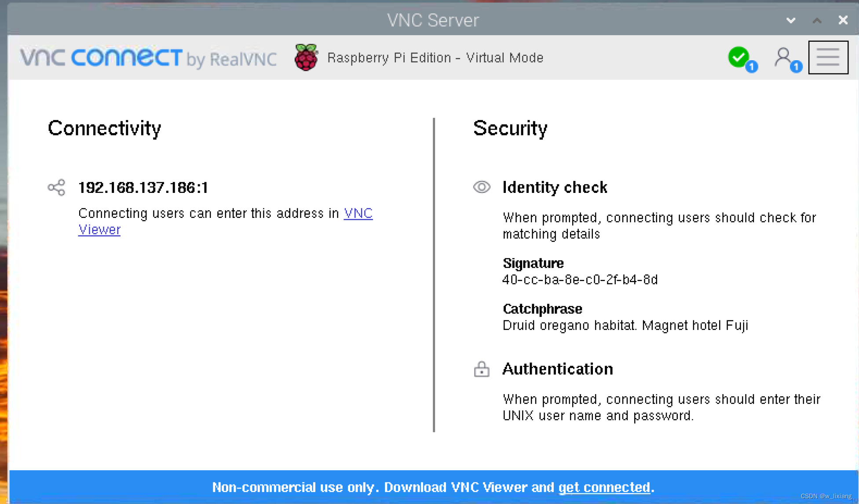
Task: Click the Identity check eye icon
Action: pyautogui.click(x=482, y=187)
